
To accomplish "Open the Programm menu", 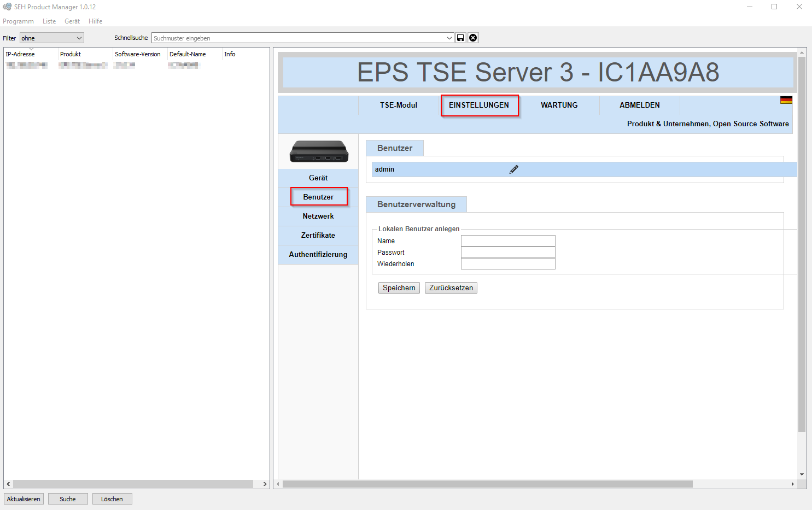I will (18, 21).
